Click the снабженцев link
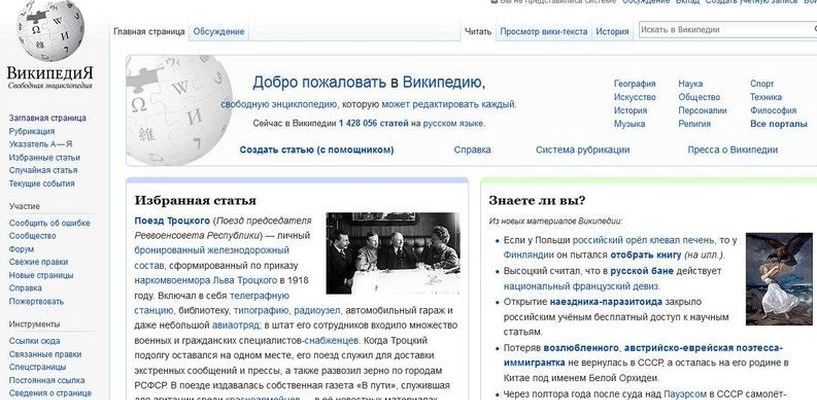The image size is (817, 400). [332, 341]
